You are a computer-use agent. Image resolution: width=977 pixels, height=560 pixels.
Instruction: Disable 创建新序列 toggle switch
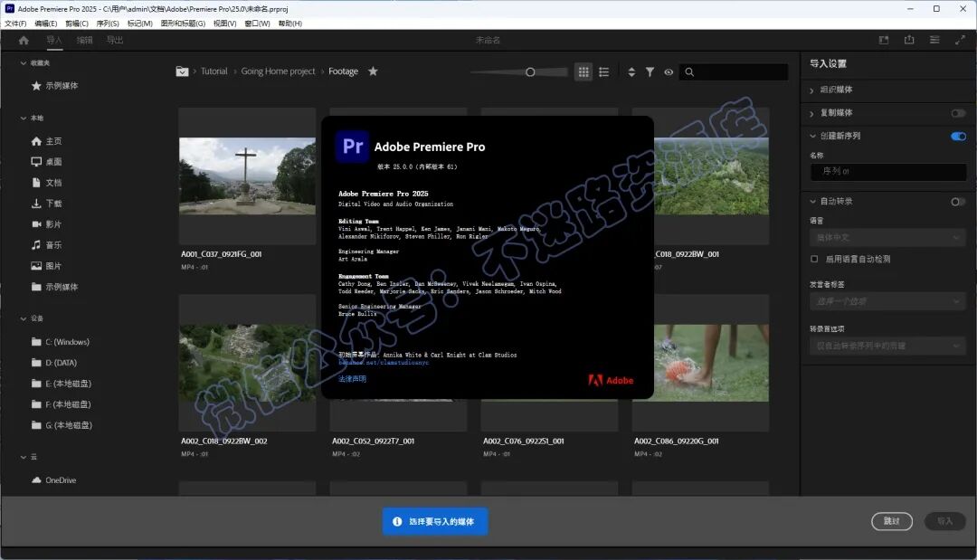click(x=958, y=137)
